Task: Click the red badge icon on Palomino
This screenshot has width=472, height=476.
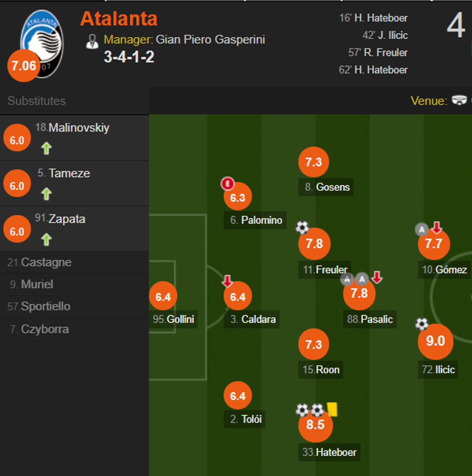Action: point(227,184)
